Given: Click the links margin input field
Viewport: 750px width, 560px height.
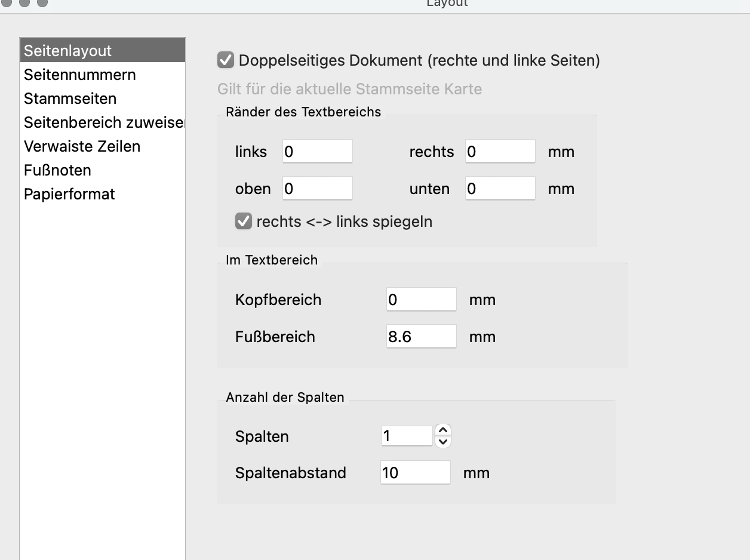Looking at the screenshot, I should (317, 152).
